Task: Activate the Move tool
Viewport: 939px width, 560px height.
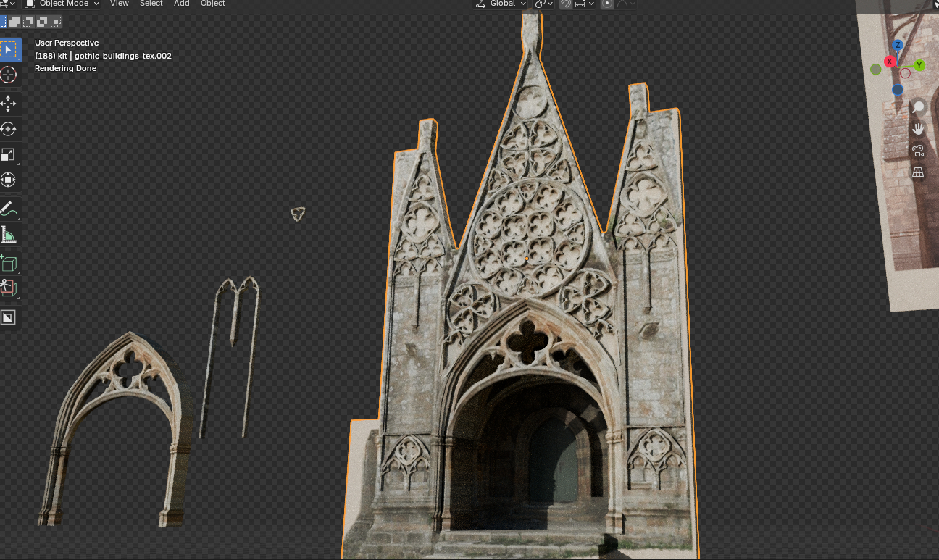Action: point(9,104)
